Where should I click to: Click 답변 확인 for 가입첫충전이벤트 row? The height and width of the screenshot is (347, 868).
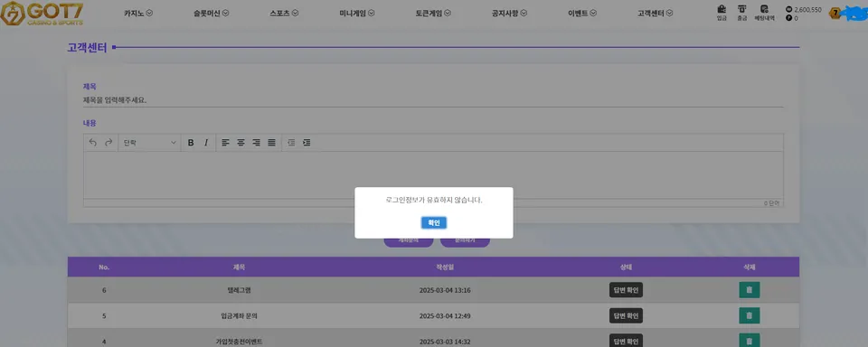point(626,341)
